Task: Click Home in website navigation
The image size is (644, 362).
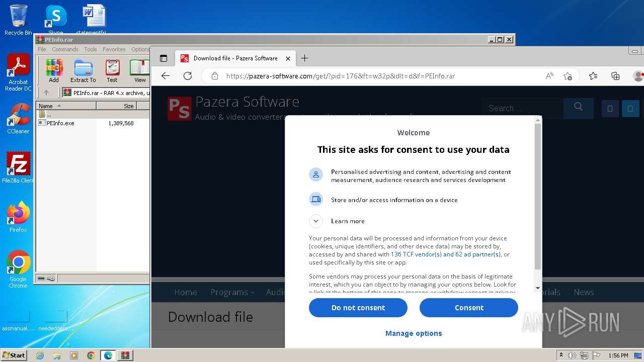Action: coord(186,292)
